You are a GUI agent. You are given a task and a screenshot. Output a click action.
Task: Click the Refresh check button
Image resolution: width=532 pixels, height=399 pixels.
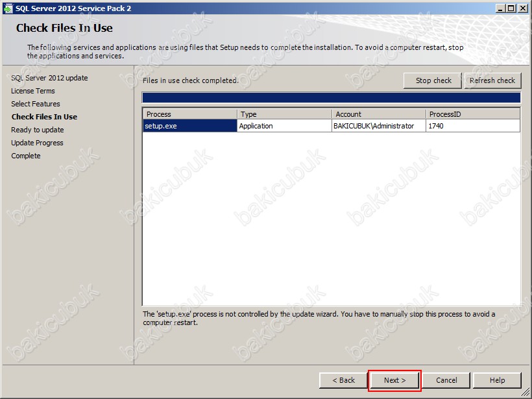click(x=492, y=80)
